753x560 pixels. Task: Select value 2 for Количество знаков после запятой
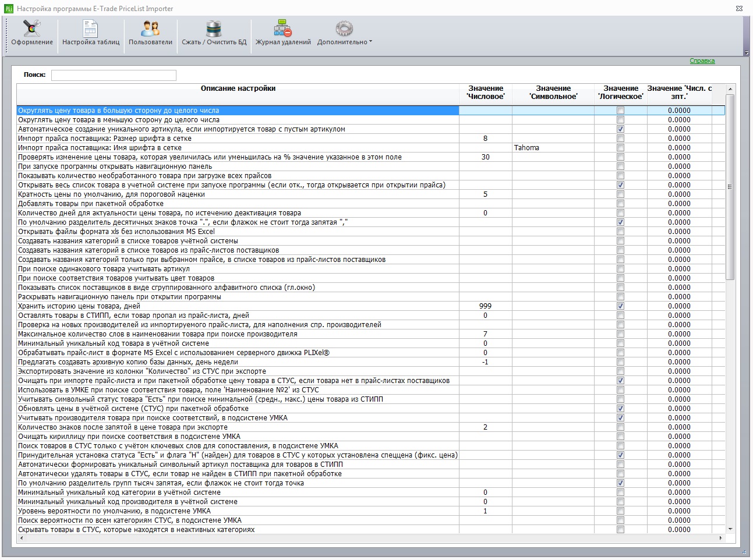tap(486, 427)
